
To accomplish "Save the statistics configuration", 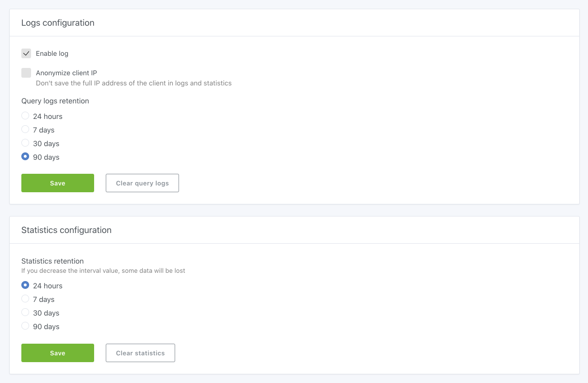I will pyautogui.click(x=58, y=353).
